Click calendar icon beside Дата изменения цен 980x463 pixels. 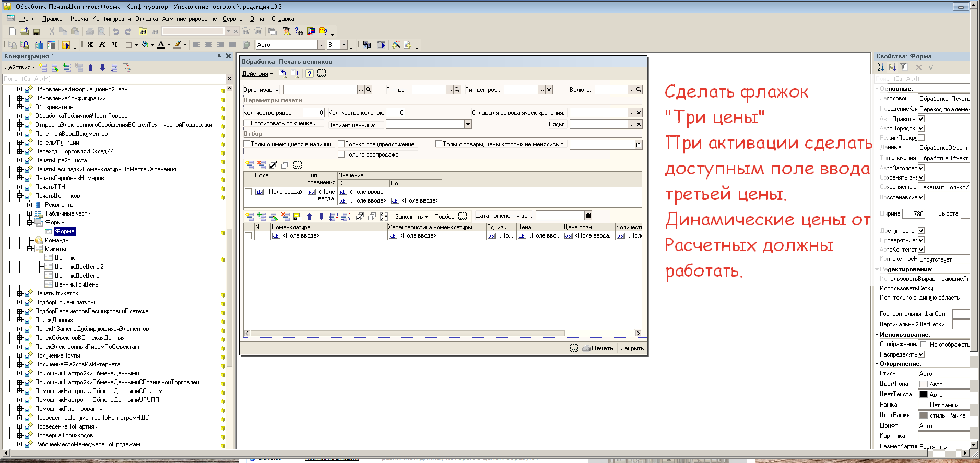pyautogui.click(x=588, y=216)
